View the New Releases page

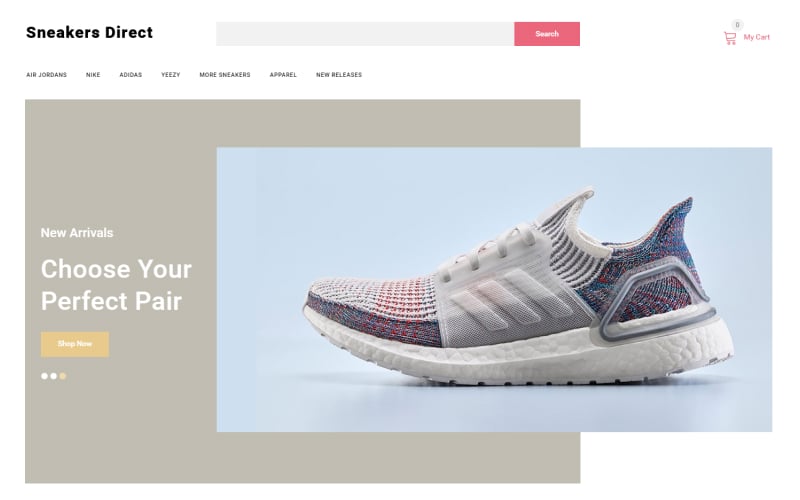click(339, 74)
